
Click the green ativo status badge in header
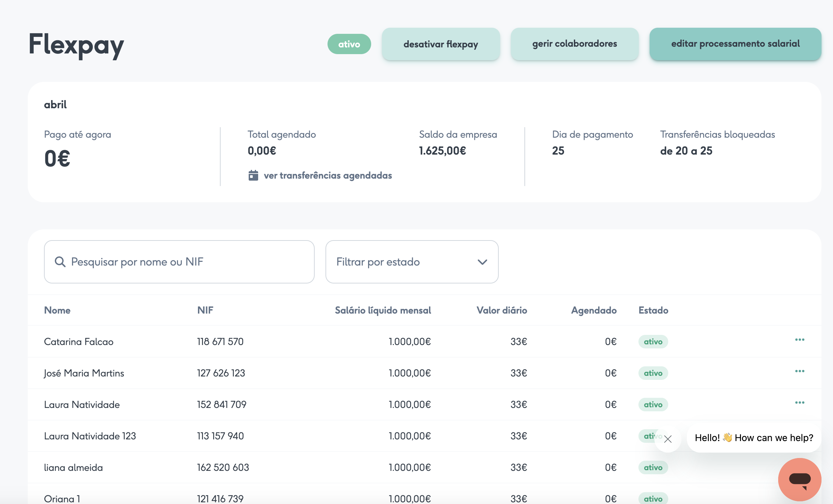[349, 44]
